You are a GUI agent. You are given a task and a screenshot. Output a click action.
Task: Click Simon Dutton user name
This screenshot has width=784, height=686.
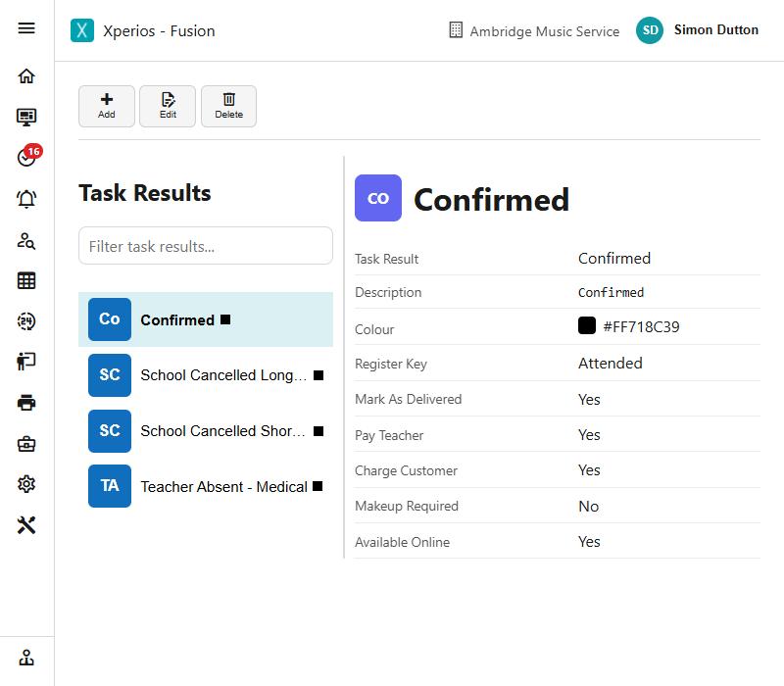pyautogui.click(x=716, y=30)
